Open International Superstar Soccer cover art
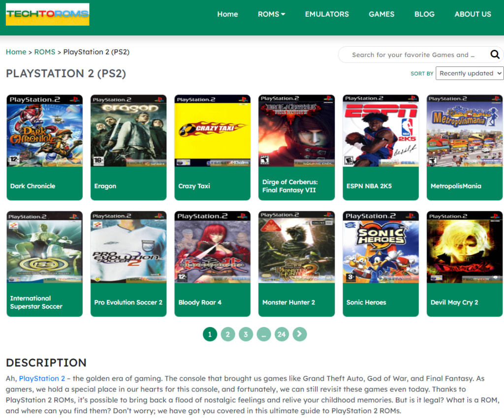Viewport: 504px width, 420px height. tap(45, 247)
